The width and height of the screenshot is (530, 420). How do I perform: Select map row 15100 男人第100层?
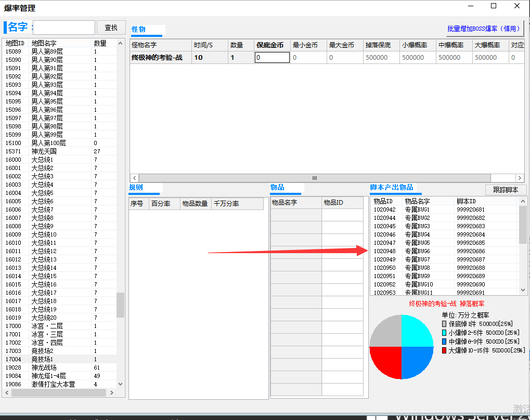[x=59, y=143]
